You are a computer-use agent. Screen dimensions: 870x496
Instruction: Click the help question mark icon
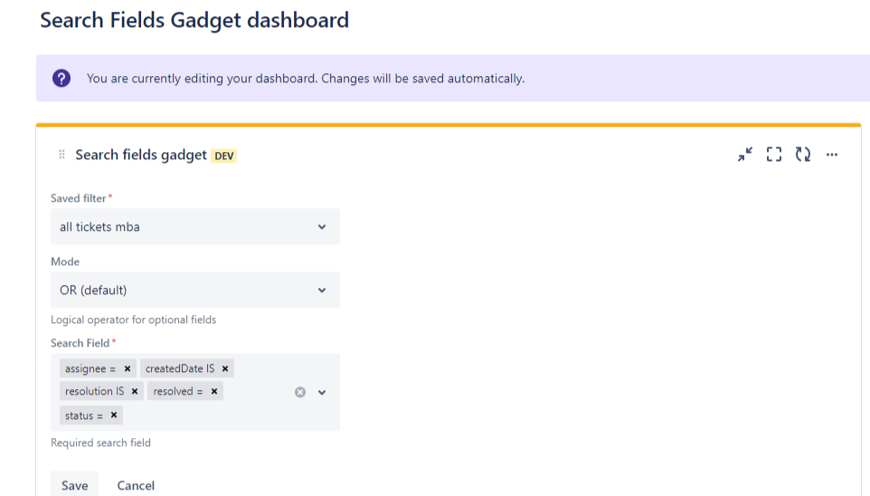[61, 78]
